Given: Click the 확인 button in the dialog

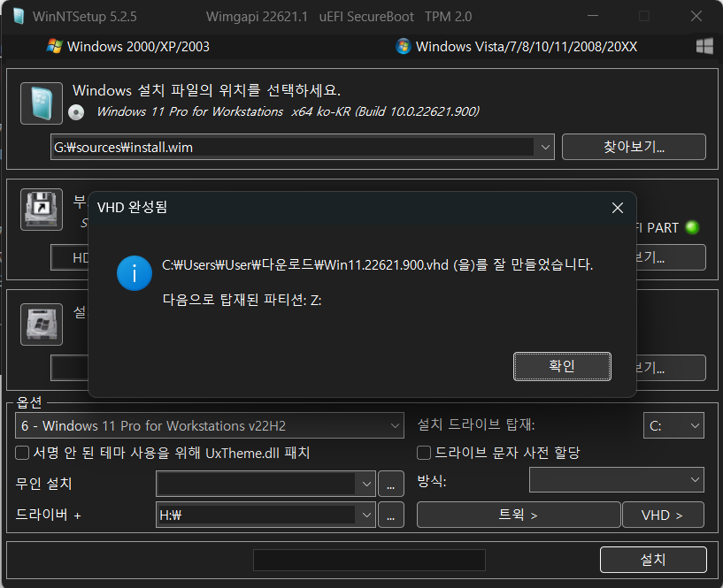Looking at the screenshot, I should 562,366.
